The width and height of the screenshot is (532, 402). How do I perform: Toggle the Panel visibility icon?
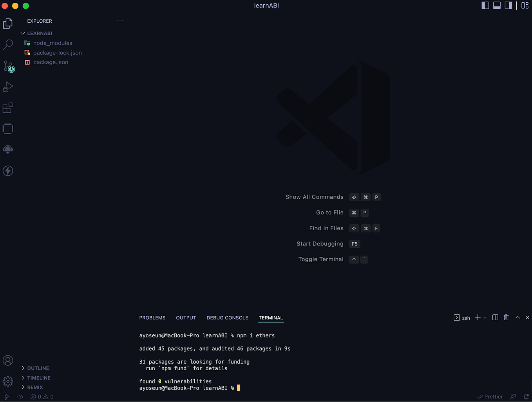point(497,5)
